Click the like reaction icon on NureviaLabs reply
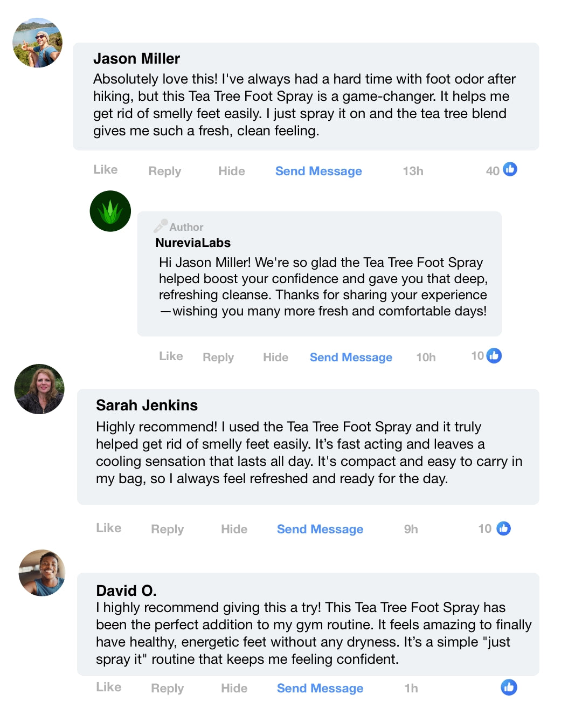This screenshot has height=728, width=582. (x=494, y=356)
